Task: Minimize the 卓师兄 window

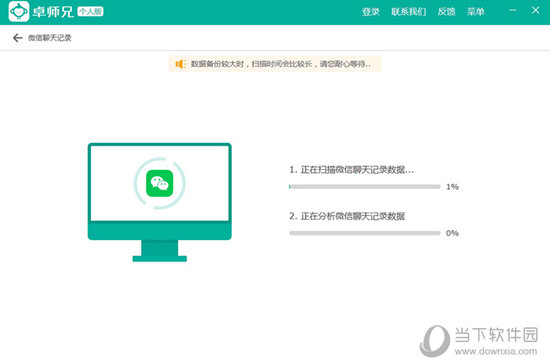Action: (x=513, y=11)
